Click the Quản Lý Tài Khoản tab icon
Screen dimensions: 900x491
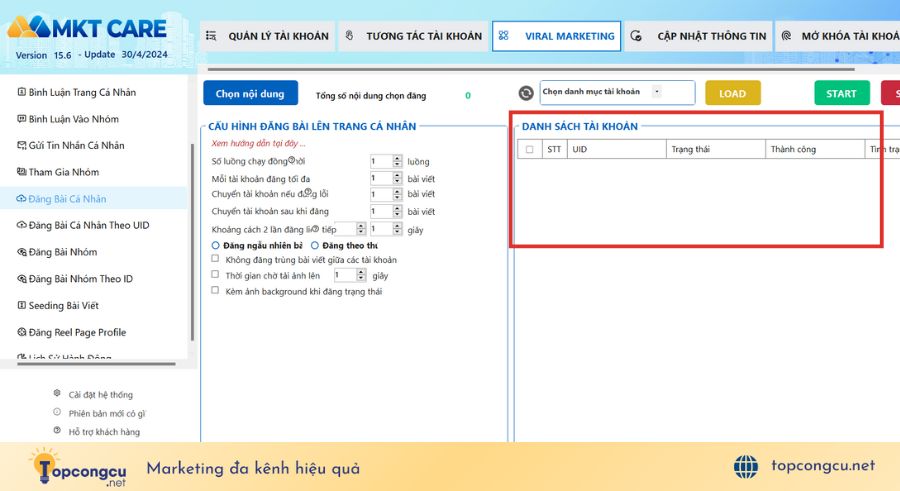(211, 36)
